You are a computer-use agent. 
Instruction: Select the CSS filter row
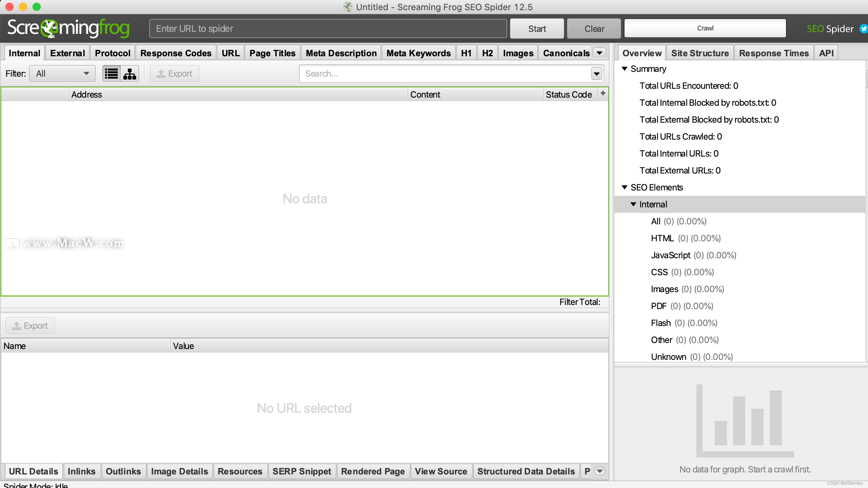(x=740, y=272)
